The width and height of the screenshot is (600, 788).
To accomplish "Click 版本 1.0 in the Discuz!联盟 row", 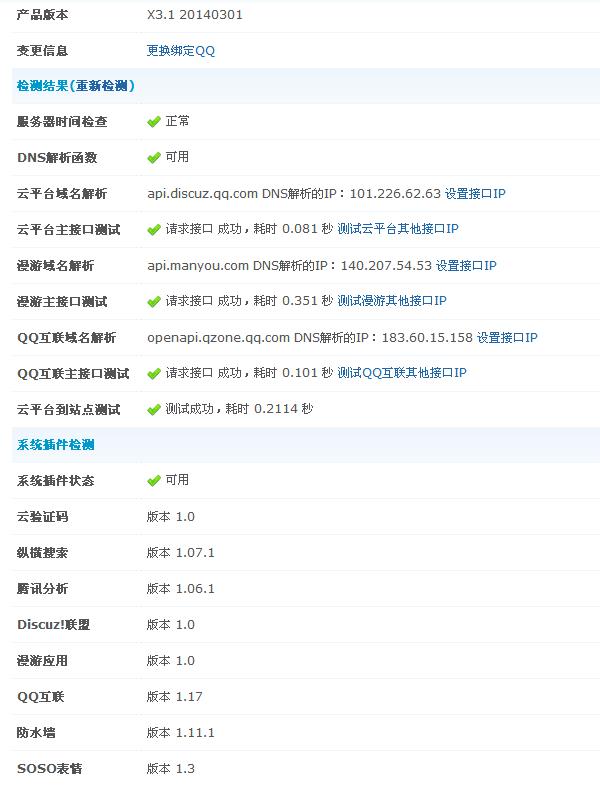I will pos(170,625).
